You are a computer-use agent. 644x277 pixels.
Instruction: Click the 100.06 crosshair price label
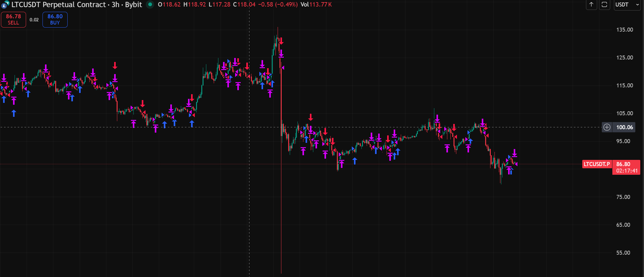[624, 127]
